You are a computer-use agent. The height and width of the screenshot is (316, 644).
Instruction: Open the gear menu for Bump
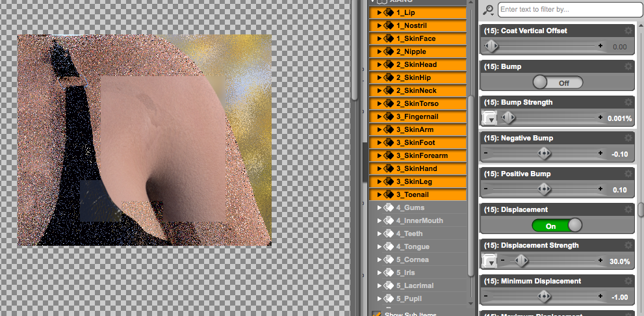628,66
